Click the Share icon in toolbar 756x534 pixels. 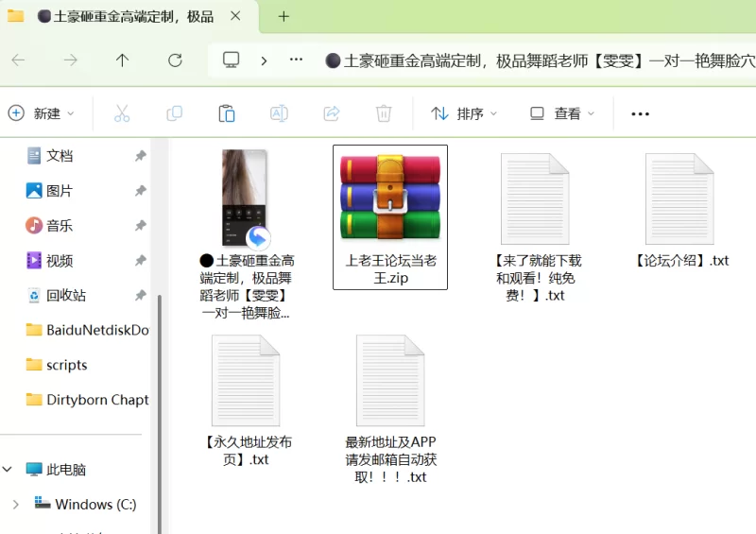332,113
